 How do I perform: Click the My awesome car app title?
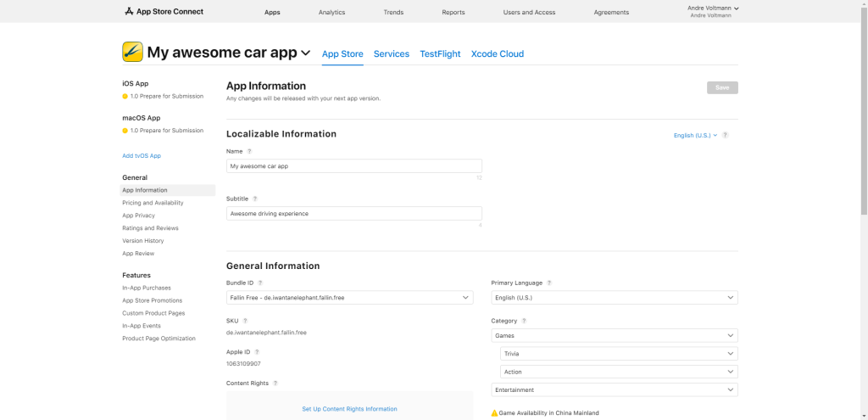[x=222, y=53]
